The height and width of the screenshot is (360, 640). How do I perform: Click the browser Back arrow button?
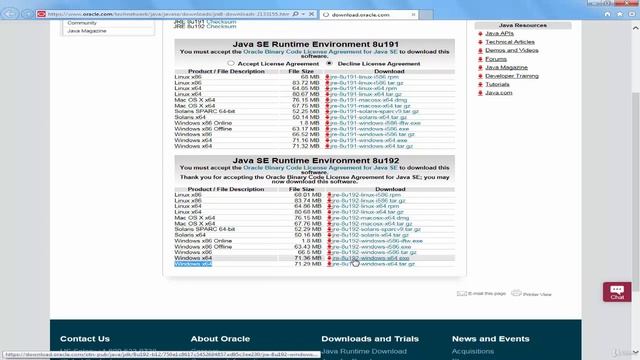[x=10, y=14]
